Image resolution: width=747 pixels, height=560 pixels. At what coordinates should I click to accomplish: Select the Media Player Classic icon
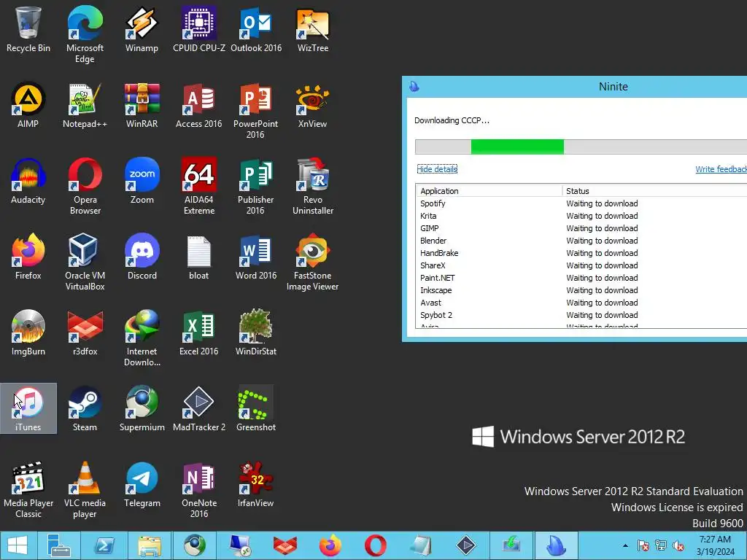pos(28,490)
